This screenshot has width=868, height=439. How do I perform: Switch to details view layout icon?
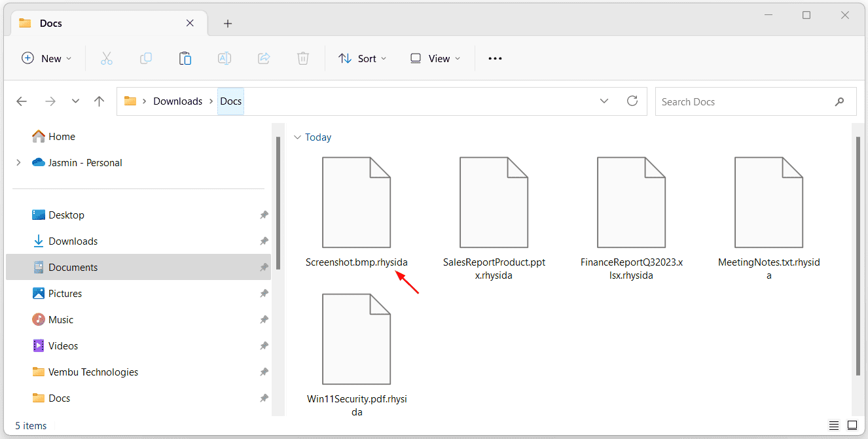[x=834, y=425]
